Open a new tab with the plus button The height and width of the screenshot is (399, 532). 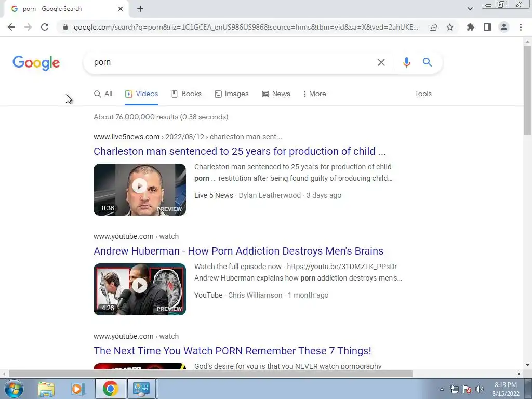140,9
